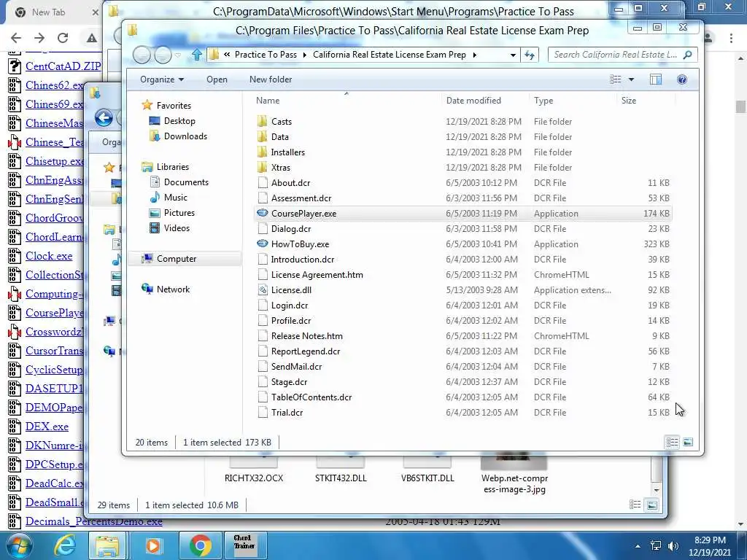Open Explorer Help question mark icon
This screenshot has width=747, height=560.
coord(682,79)
